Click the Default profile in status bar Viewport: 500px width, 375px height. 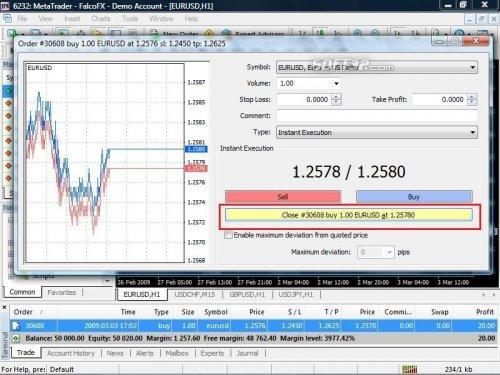62,369
